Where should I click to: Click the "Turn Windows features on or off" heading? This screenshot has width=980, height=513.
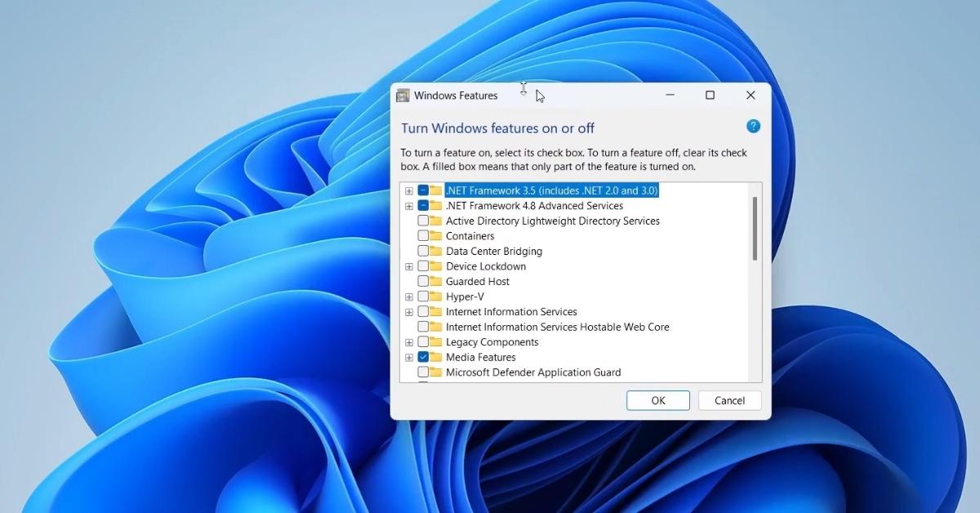(497, 128)
